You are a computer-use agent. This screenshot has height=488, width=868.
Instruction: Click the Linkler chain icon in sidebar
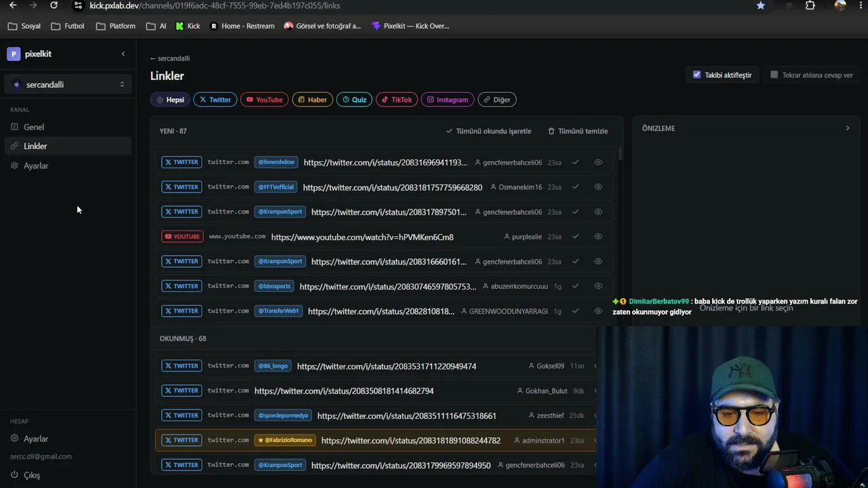[14, 146]
